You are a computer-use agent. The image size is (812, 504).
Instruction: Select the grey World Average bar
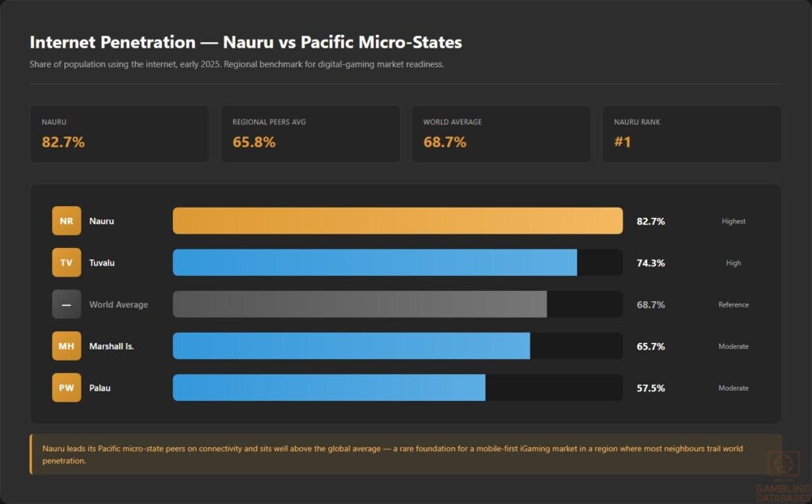point(359,304)
